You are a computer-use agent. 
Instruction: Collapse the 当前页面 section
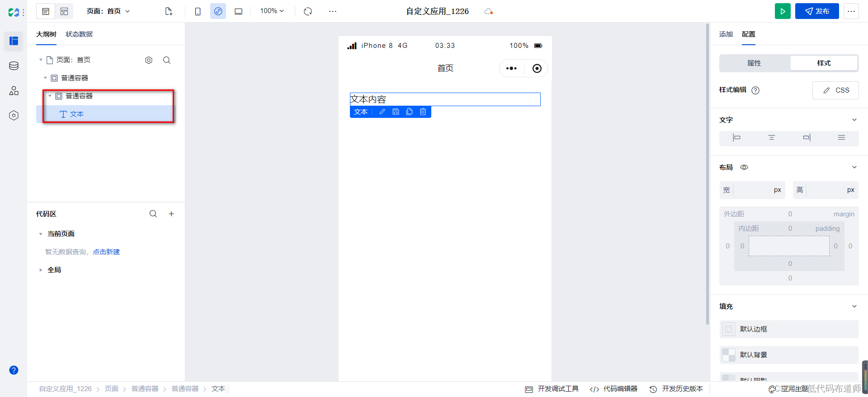click(41, 234)
